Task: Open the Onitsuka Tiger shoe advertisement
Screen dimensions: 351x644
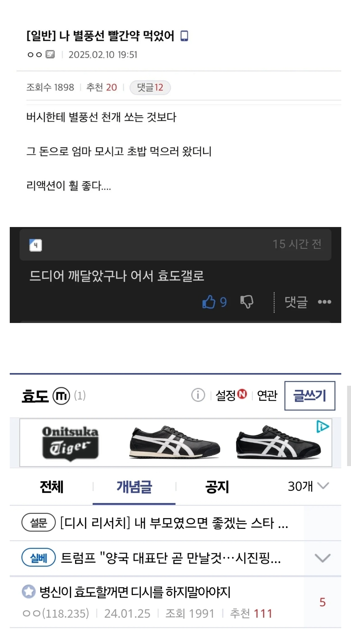Action: coord(176,443)
